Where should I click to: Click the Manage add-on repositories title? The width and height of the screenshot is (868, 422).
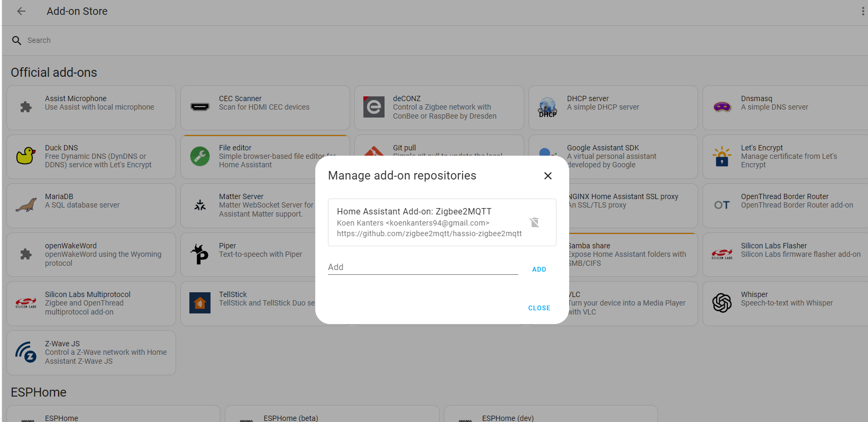tap(402, 176)
